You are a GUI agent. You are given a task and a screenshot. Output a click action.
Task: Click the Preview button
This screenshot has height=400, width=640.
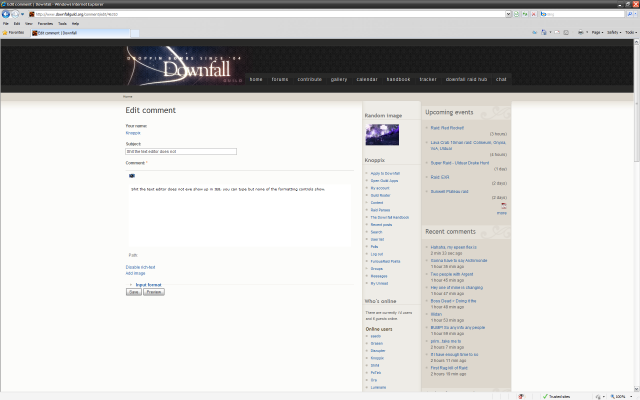pos(154,292)
